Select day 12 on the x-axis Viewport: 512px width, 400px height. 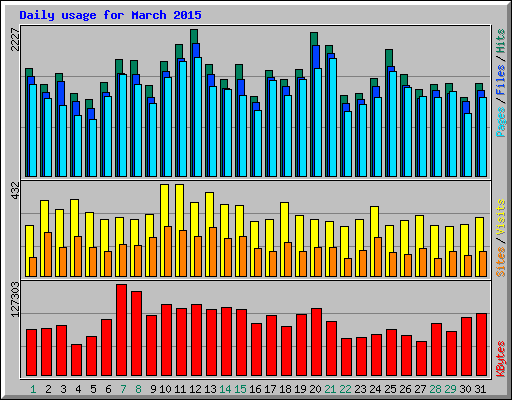[x=195, y=389]
